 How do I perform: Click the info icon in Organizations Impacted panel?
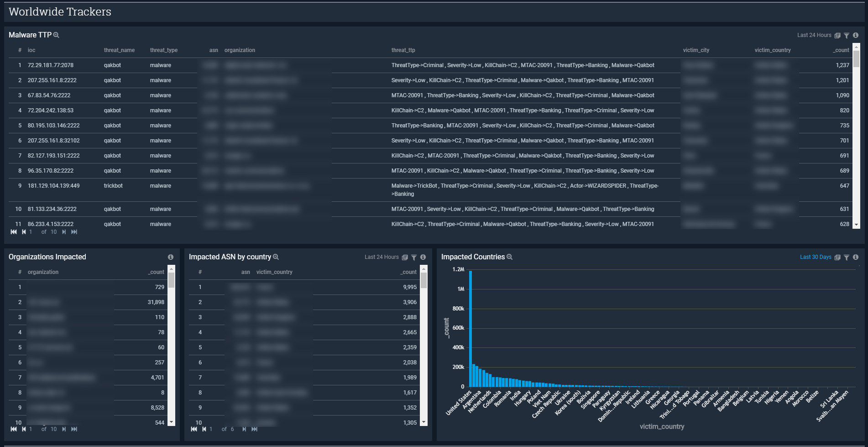(171, 257)
